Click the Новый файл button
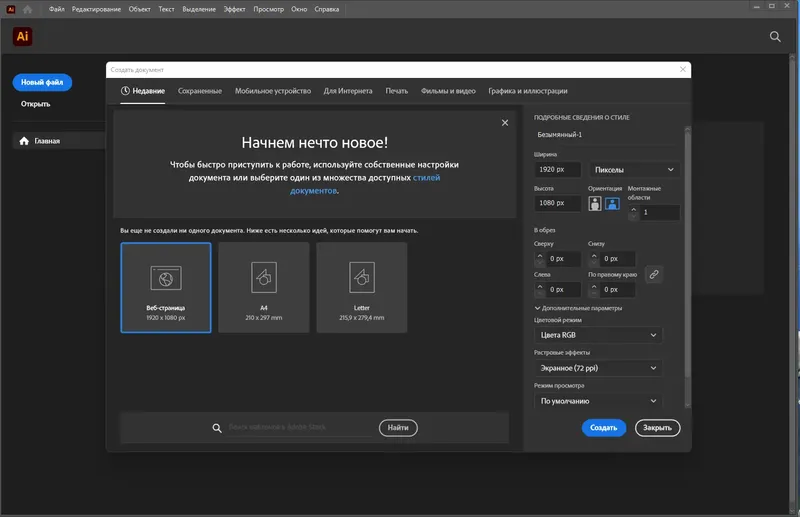Viewport: 800px width, 517px height. (x=42, y=82)
